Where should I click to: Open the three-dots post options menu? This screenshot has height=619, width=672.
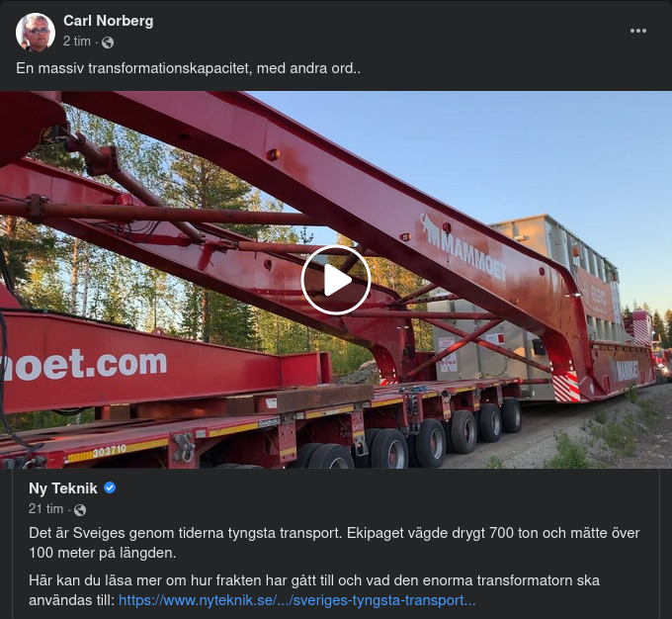point(637,31)
